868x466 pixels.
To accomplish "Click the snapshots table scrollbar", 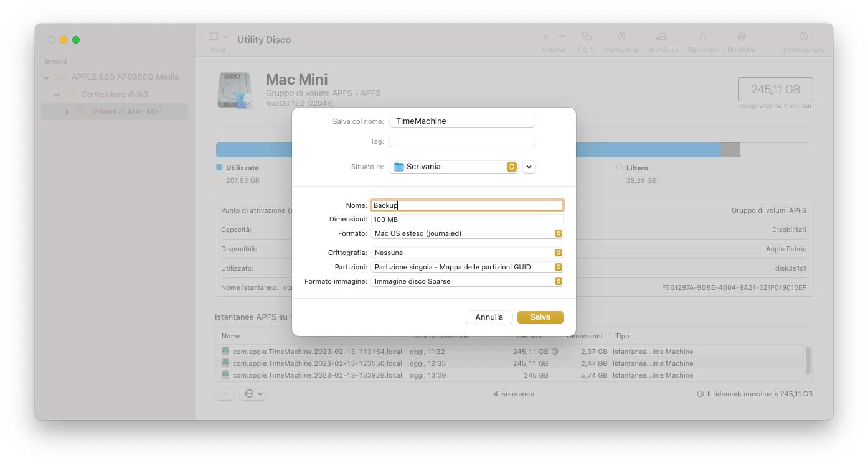I will [x=808, y=360].
